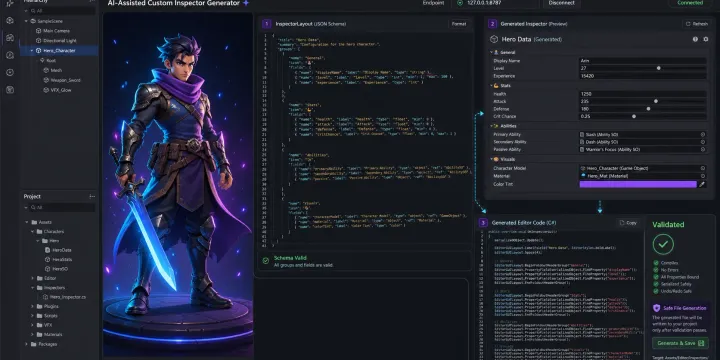720x360 pixels.
Task: Open Project panel options menu icon
Action: point(92,197)
